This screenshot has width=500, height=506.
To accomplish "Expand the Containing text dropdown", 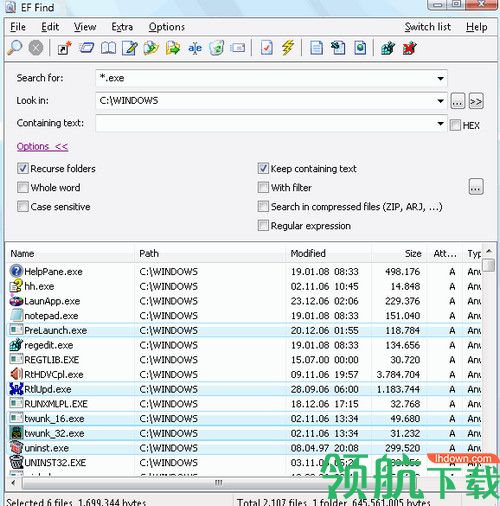I will tap(440, 123).
